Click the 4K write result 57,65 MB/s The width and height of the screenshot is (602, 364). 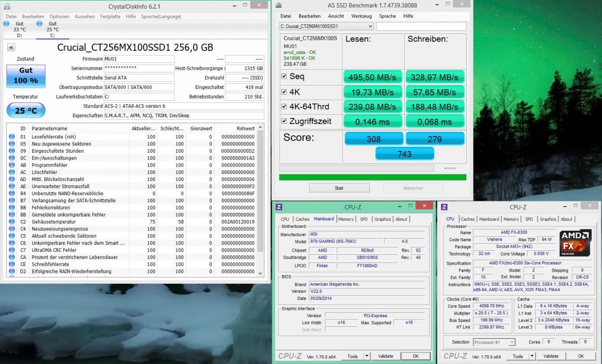(435, 92)
